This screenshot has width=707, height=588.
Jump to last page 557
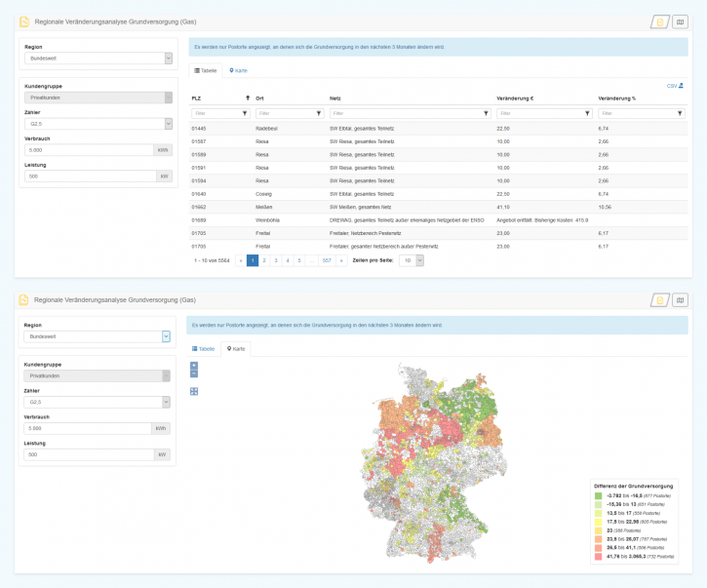point(326,260)
